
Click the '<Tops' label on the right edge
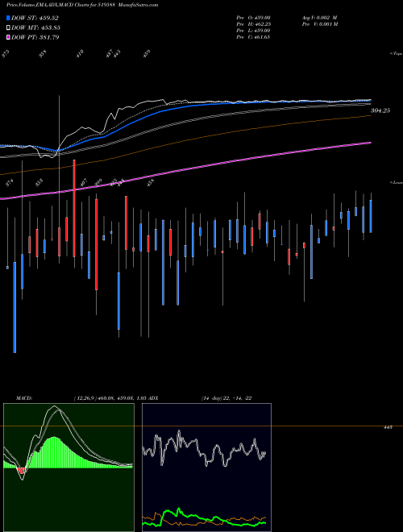click(x=396, y=54)
